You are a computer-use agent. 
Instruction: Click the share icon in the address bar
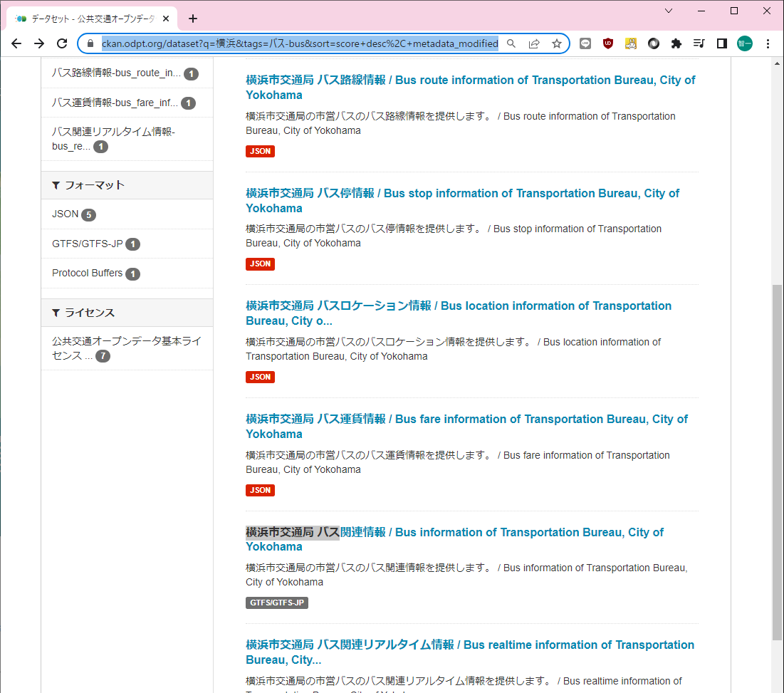coord(534,43)
